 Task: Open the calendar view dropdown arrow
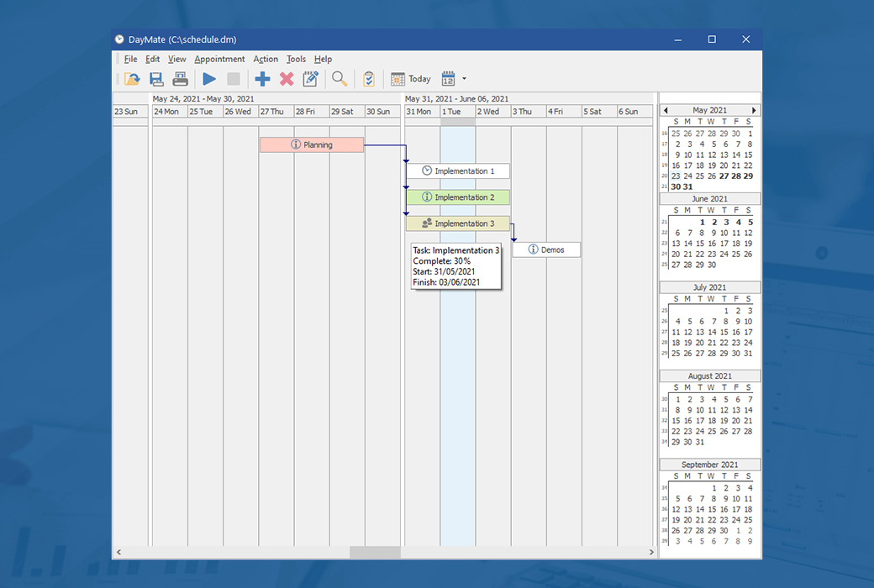pyautogui.click(x=464, y=79)
